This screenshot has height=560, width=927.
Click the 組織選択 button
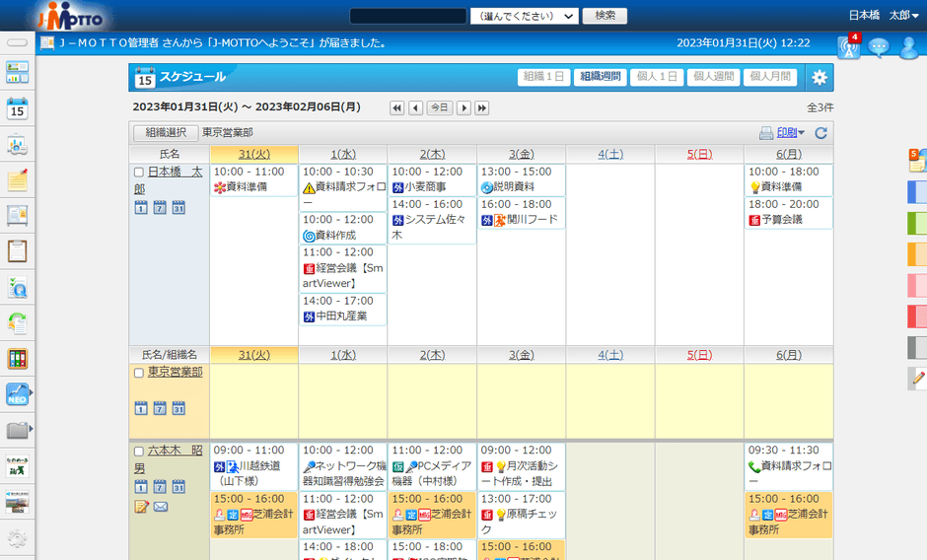coord(165,132)
